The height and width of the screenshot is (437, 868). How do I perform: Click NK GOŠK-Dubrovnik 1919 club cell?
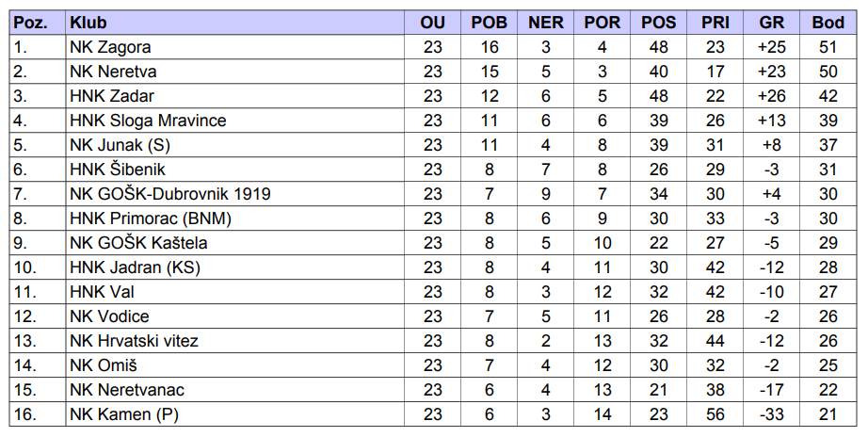tap(170, 194)
